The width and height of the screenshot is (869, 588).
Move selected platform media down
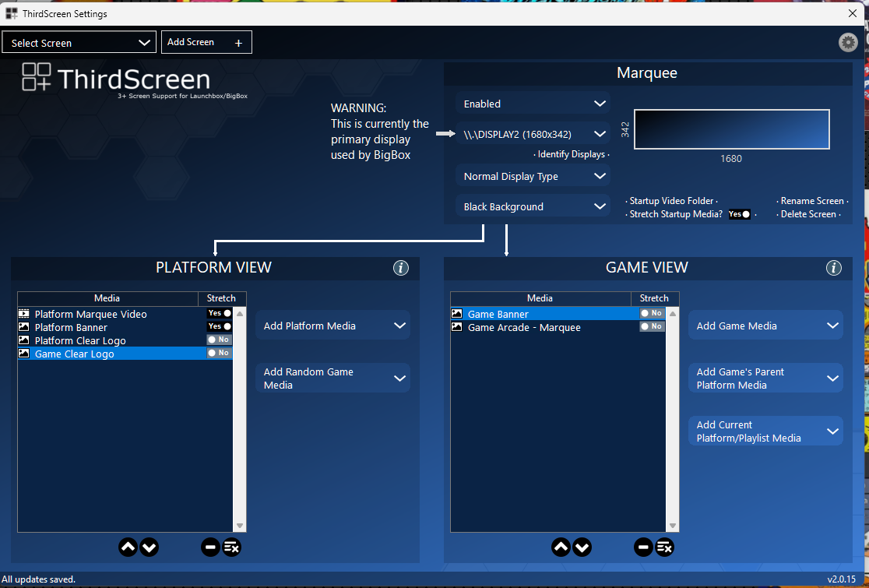tap(149, 548)
